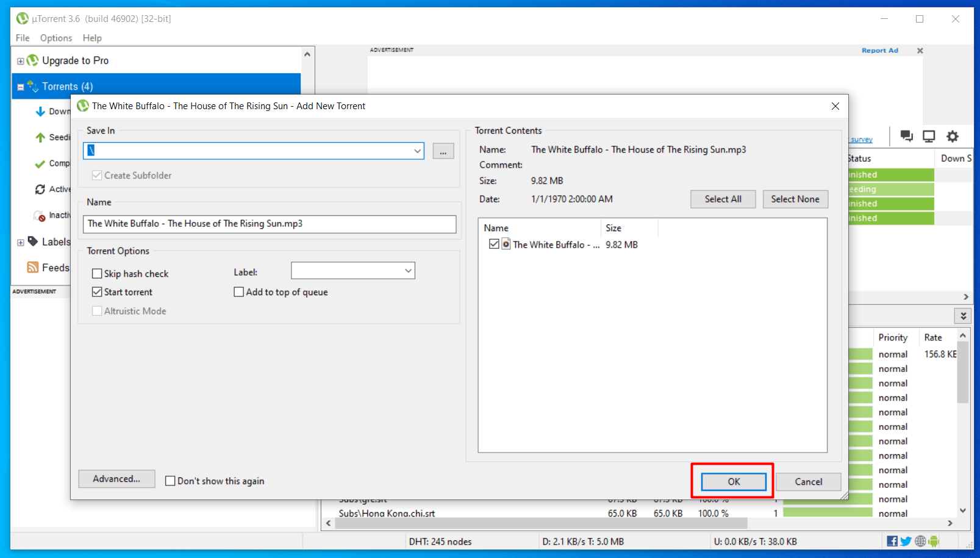Click the Torrents category icon in sidebar
The height and width of the screenshot is (558, 980).
32,87
